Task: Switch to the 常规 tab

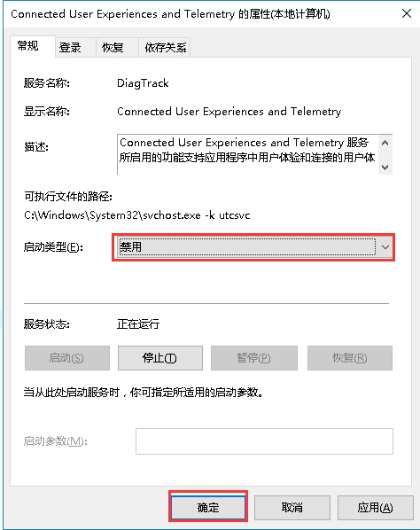Action: [33, 46]
